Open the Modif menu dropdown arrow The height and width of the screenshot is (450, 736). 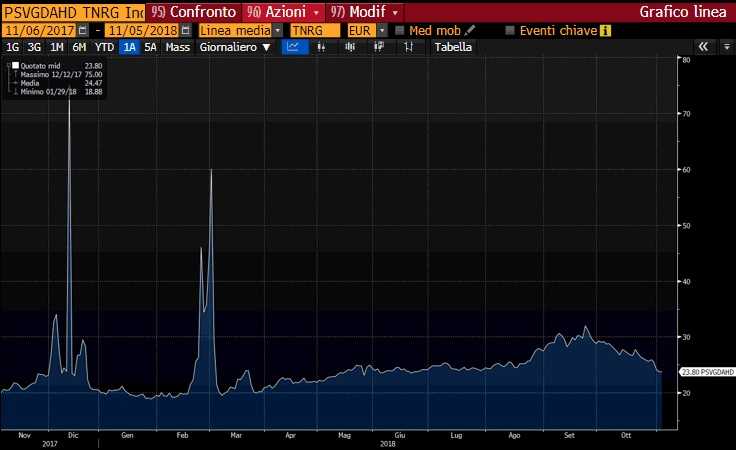395,12
